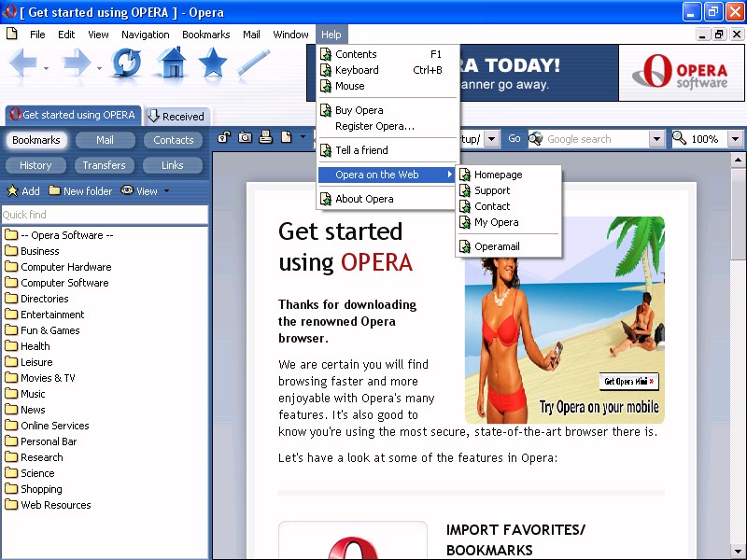Viewport: 747px width, 560px height.
Task: Choose About Opera in the Help menu
Action: [x=364, y=199]
